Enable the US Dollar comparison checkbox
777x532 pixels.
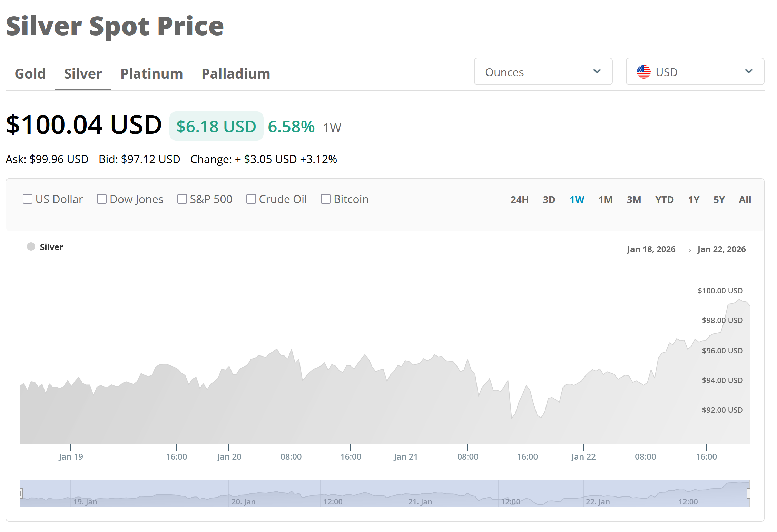pyautogui.click(x=28, y=199)
